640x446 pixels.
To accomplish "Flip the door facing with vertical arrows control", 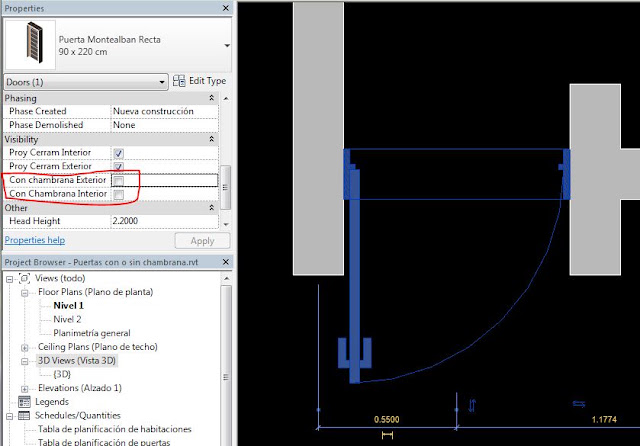I will point(472,405).
